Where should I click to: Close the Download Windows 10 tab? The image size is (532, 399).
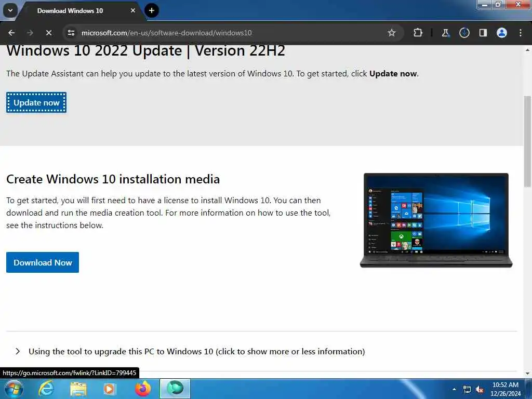click(x=133, y=10)
